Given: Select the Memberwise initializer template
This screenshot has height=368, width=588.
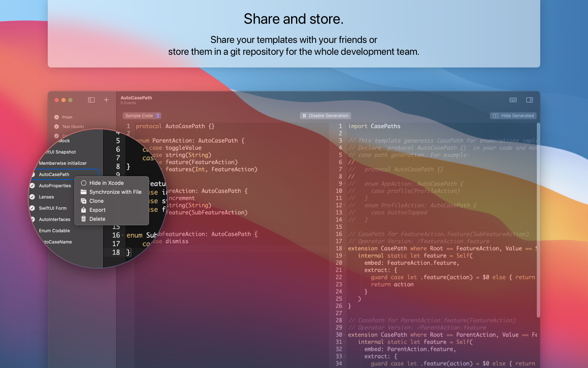Looking at the screenshot, I should point(62,163).
